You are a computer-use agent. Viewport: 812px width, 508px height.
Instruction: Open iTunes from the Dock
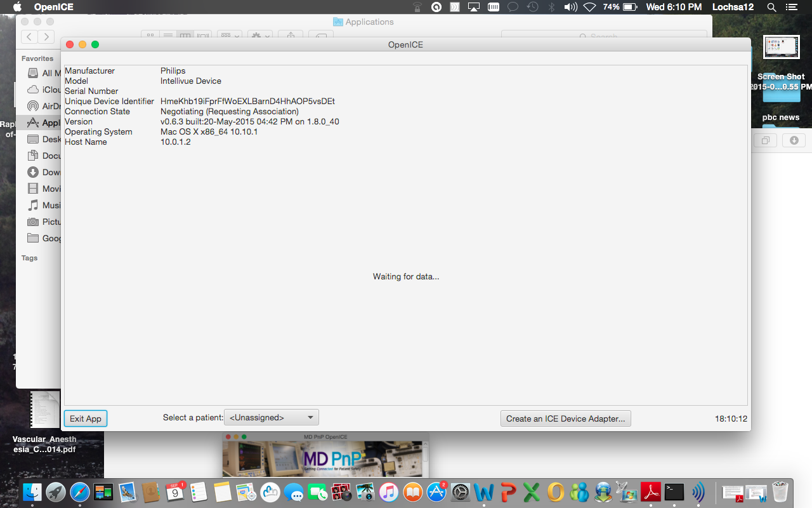tap(389, 491)
